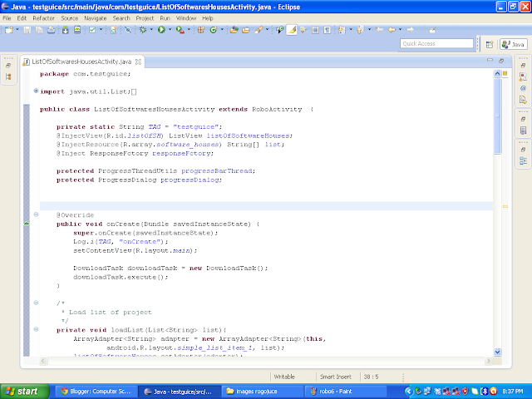
Task: Switch to the Java perspective button
Action: click(x=513, y=44)
